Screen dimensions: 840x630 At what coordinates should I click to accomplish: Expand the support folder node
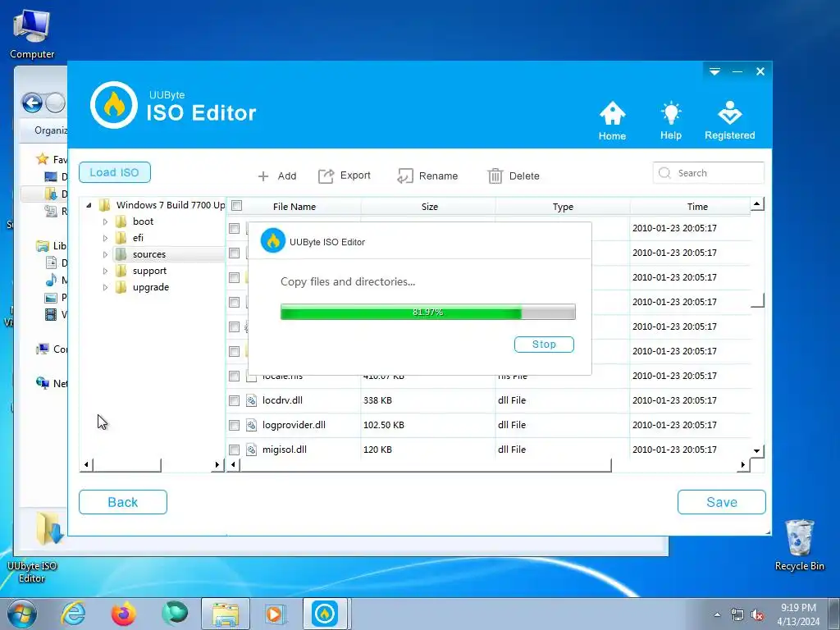(x=106, y=271)
